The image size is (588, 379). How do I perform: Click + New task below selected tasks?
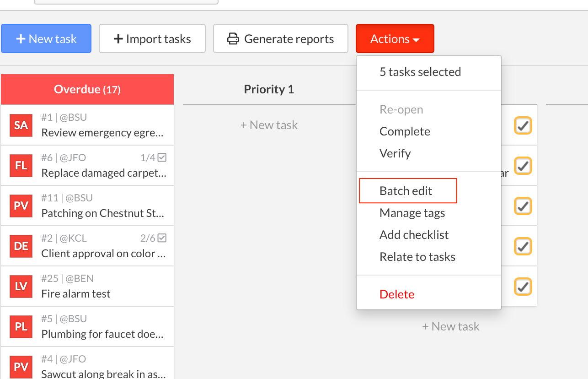pos(451,326)
